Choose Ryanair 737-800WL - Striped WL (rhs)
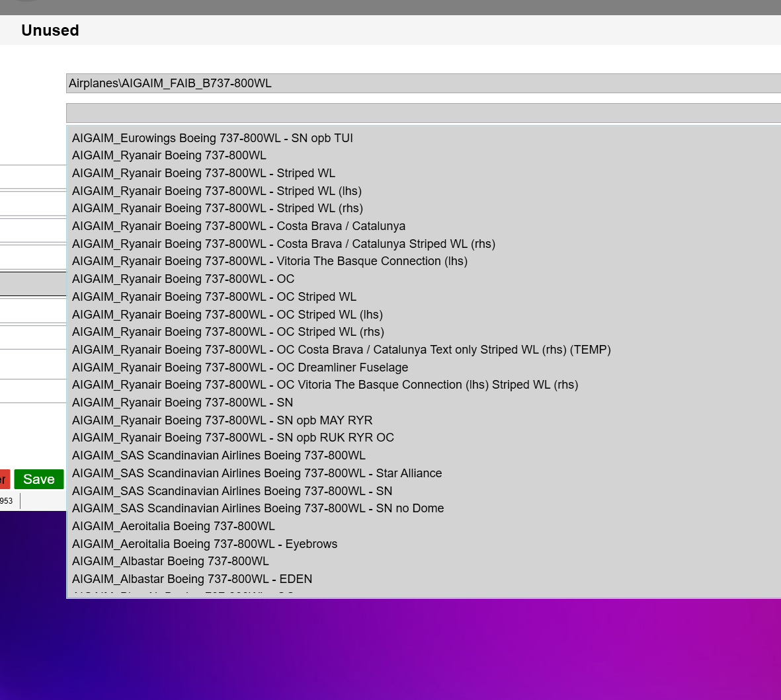Image resolution: width=781 pixels, height=700 pixels. pyautogui.click(x=217, y=208)
